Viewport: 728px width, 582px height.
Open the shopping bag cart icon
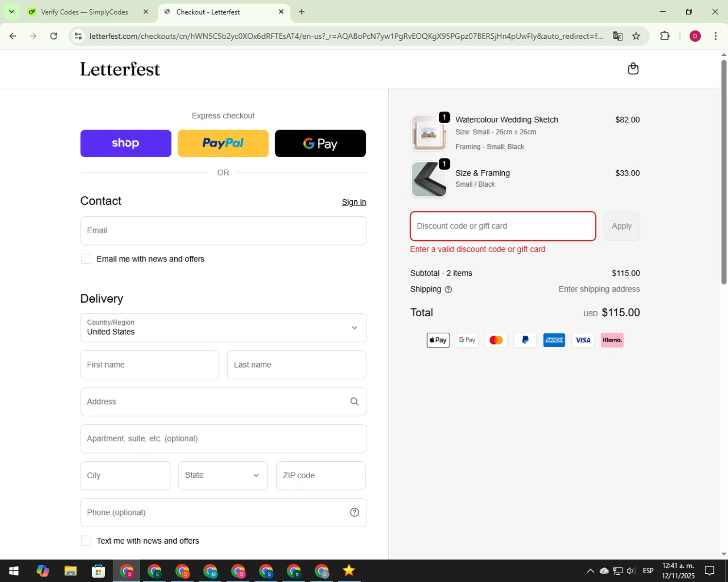click(633, 68)
